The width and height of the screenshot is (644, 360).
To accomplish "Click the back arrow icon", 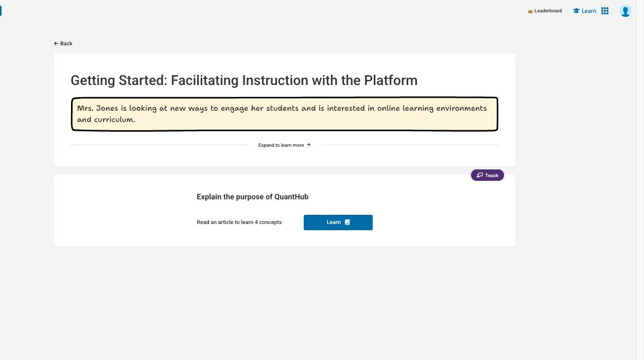I will (x=56, y=44).
